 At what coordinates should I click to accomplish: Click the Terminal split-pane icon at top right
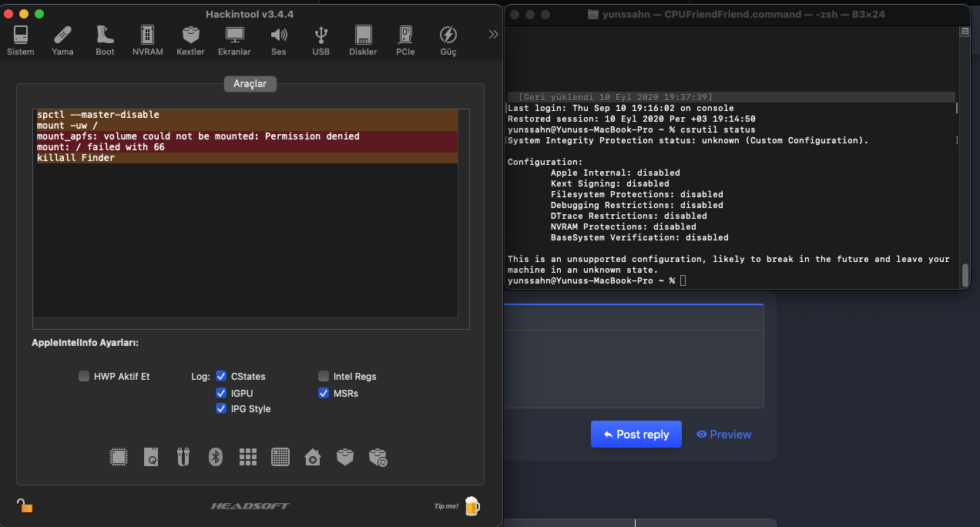point(965,32)
